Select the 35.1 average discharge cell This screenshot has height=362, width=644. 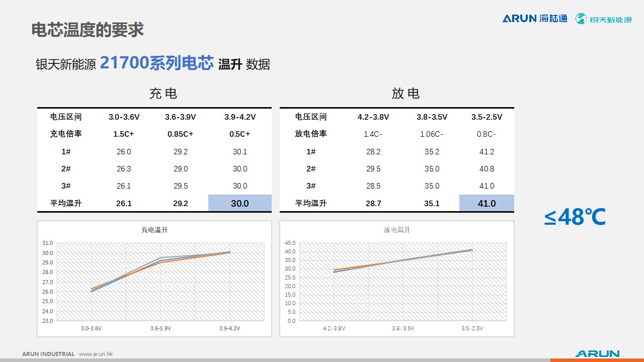tap(432, 203)
